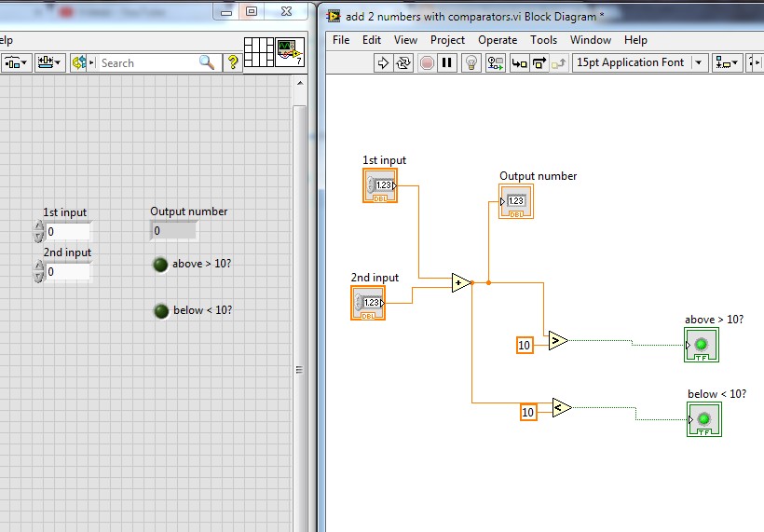
Task: Open the File menu
Action: tap(341, 40)
